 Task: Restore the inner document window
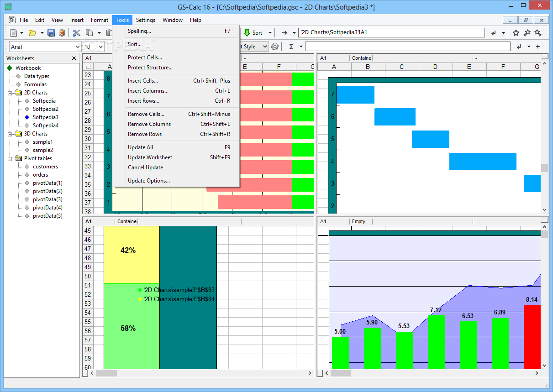[x=526, y=20]
